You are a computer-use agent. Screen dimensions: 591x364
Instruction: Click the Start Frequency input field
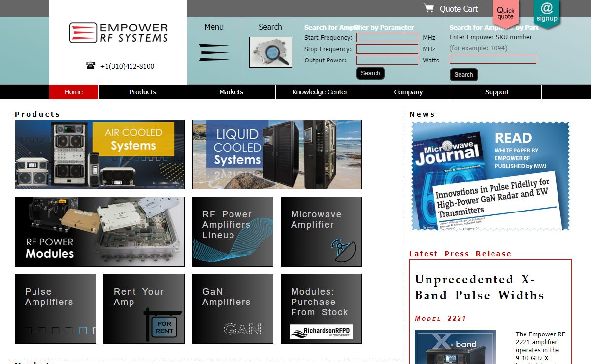pos(387,38)
